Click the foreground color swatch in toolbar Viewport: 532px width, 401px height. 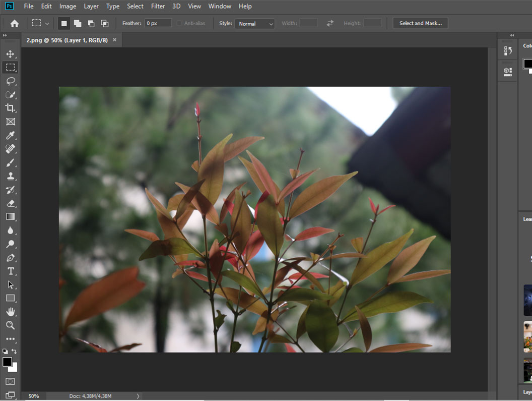click(x=7, y=362)
